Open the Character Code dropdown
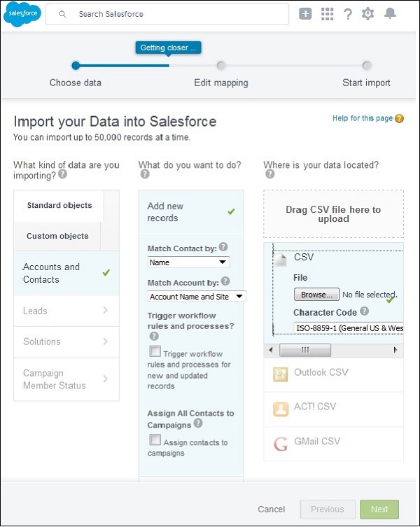This screenshot has width=420, height=527. (x=348, y=328)
